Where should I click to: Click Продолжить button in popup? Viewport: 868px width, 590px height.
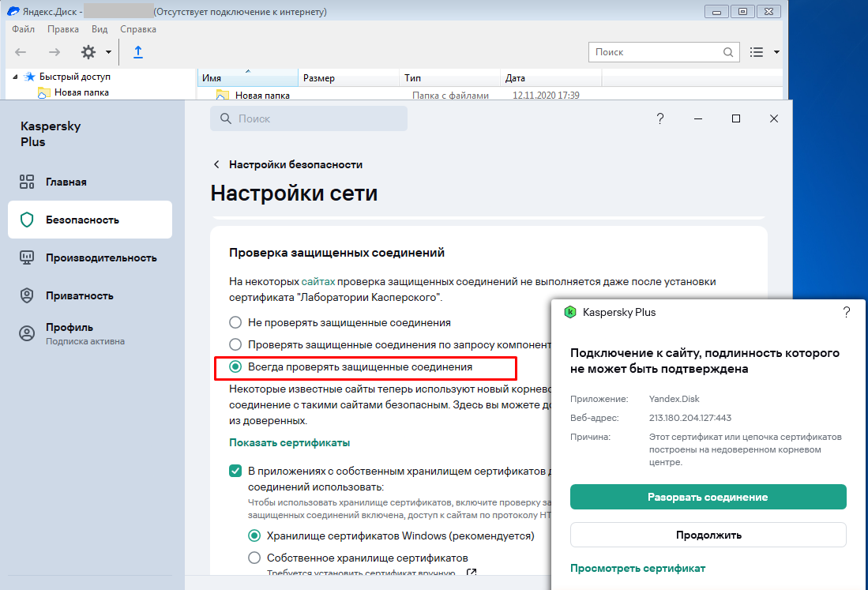point(708,535)
